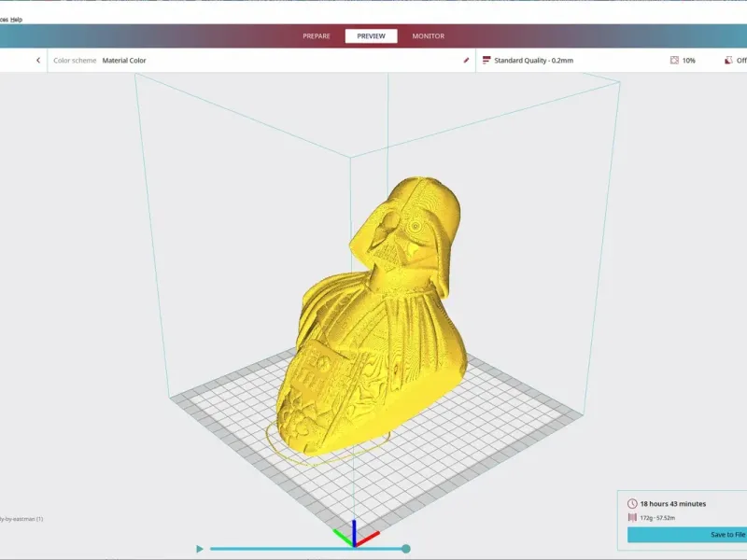Click the layer simulation slider handle

tap(406, 549)
